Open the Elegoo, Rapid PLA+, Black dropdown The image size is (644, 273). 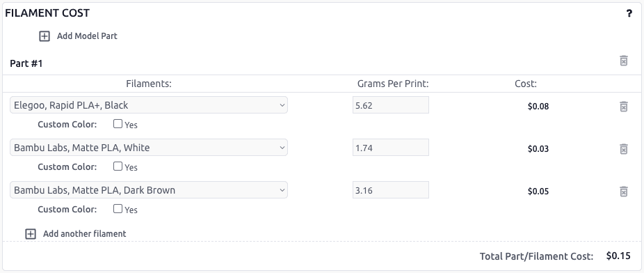[x=149, y=105]
